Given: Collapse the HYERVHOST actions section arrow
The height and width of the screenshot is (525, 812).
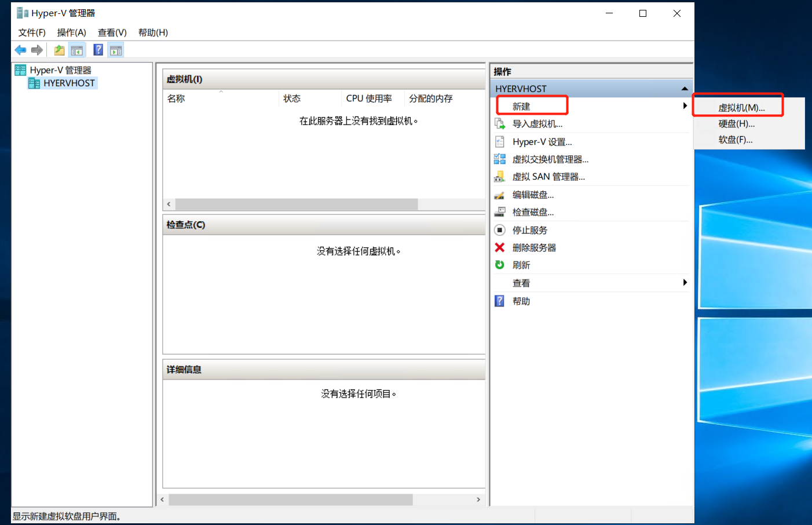Looking at the screenshot, I should [x=683, y=88].
